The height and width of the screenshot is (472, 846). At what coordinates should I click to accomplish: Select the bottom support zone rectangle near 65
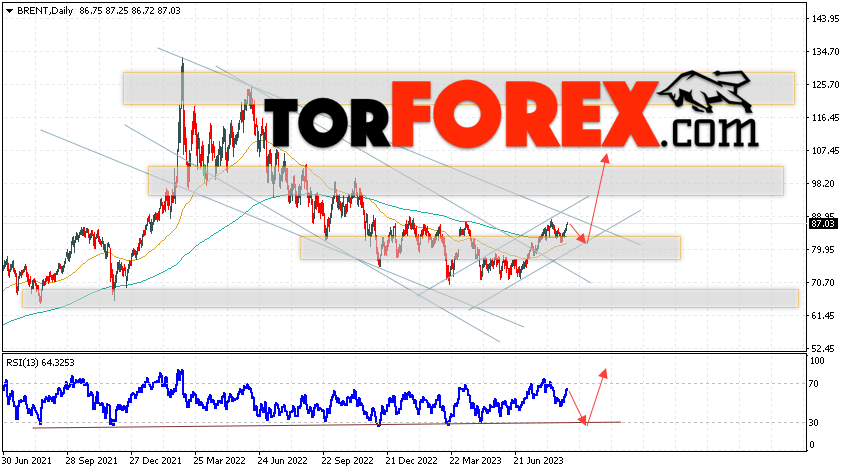pyautogui.click(x=410, y=298)
